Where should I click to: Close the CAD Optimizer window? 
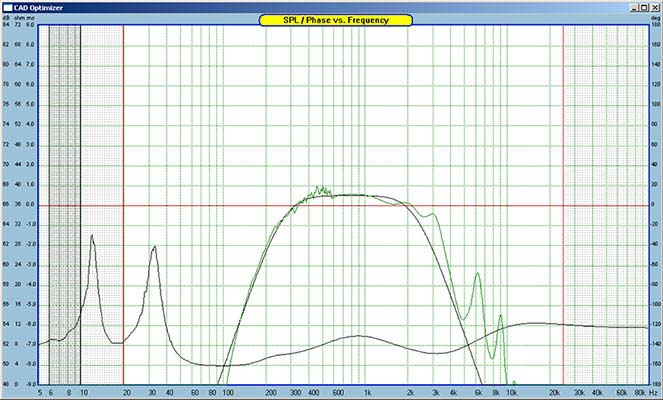coord(654,6)
